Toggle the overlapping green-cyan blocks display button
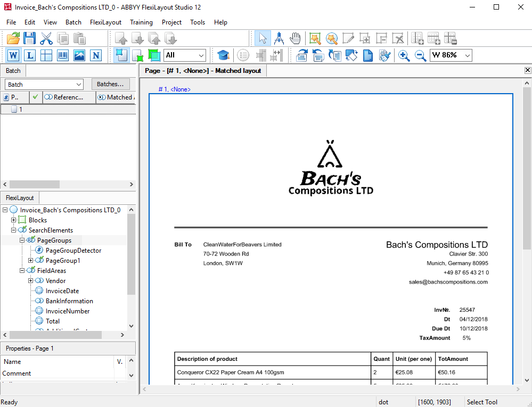The image size is (532, 407). point(154,55)
